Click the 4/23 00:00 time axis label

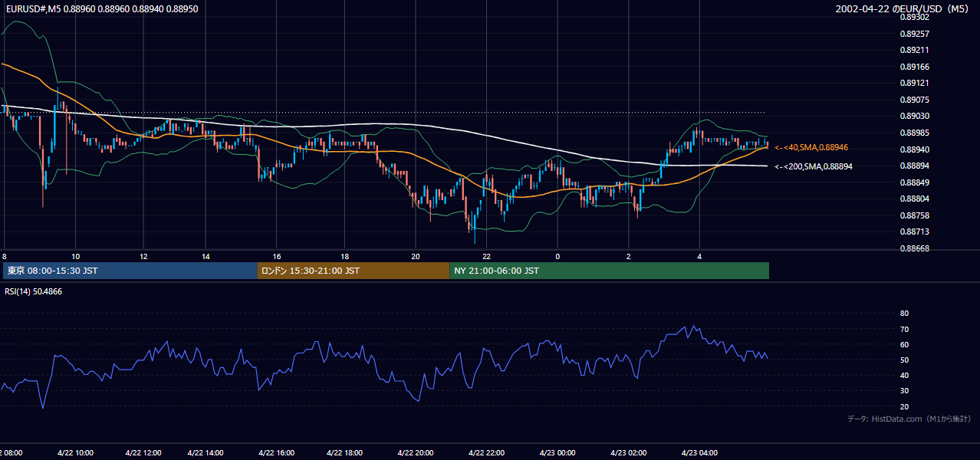[x=557, y=453]
